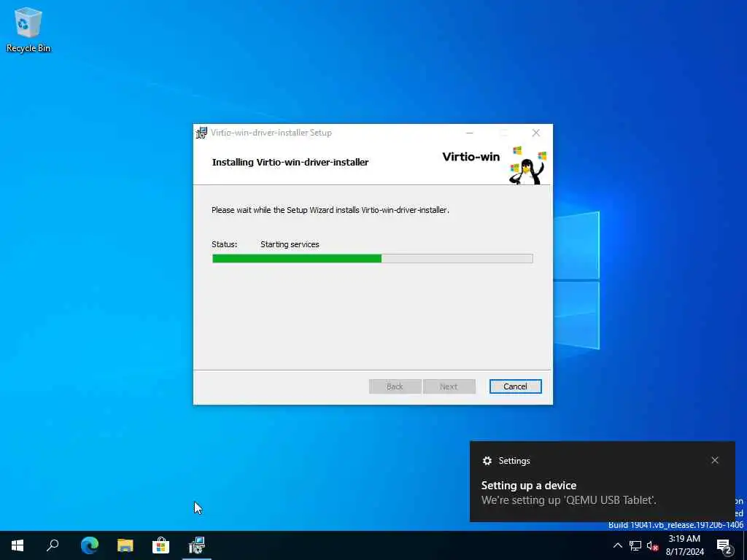Launch Microsoft Edge from taskbar
747x560 pixels.
click(x=89, y=545)
